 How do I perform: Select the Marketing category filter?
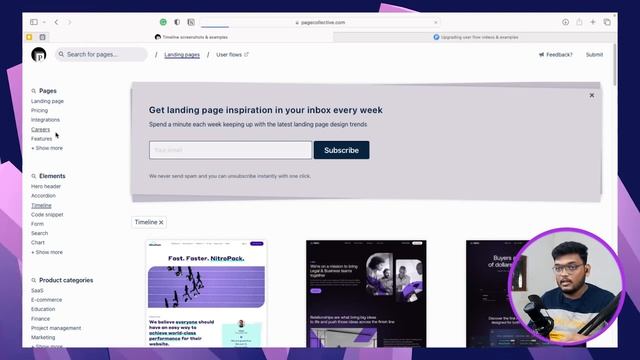pos(43,338)
